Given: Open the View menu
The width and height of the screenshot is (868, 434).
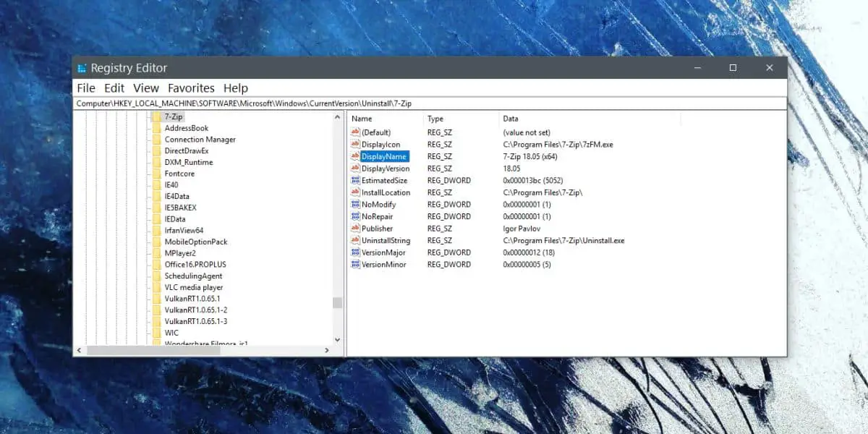Looking at the screenshot, I should pyautogui.click(x=146, y=88).
